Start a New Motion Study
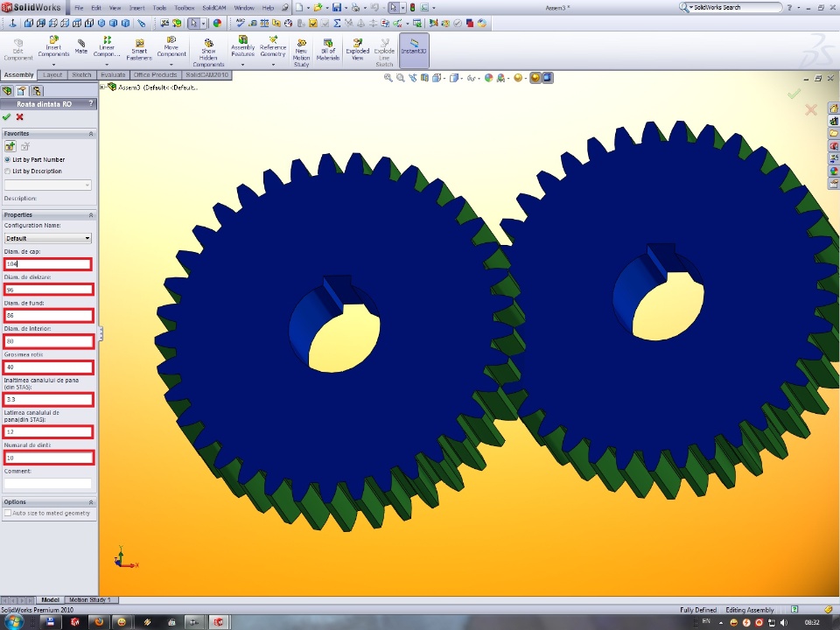 (x=301, y=52)
